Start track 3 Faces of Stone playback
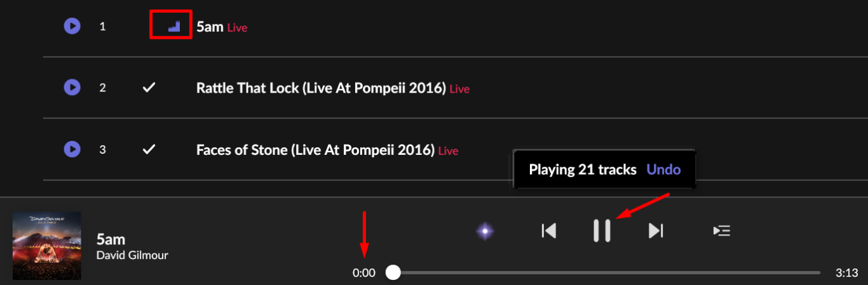 click(x=72, y=149)
